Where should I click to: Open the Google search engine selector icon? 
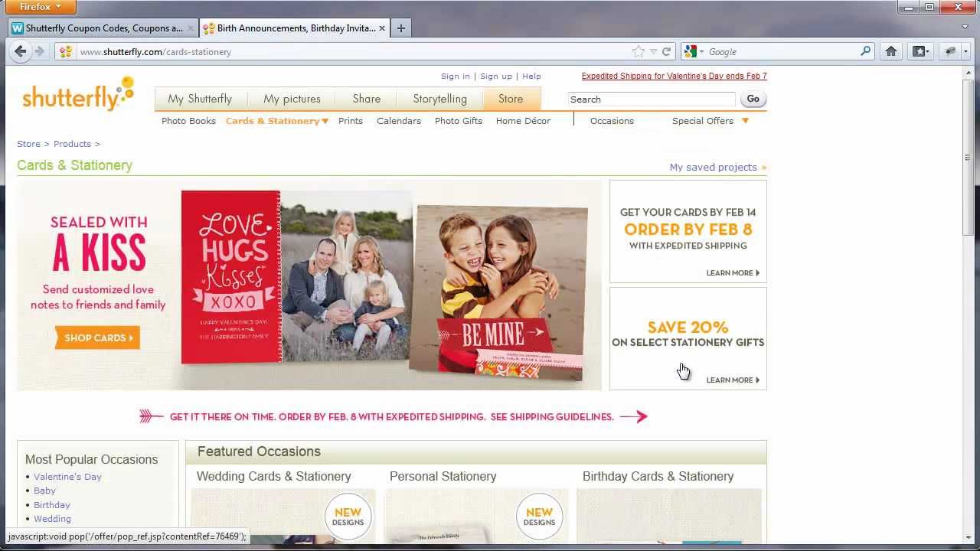coord(693,51)
